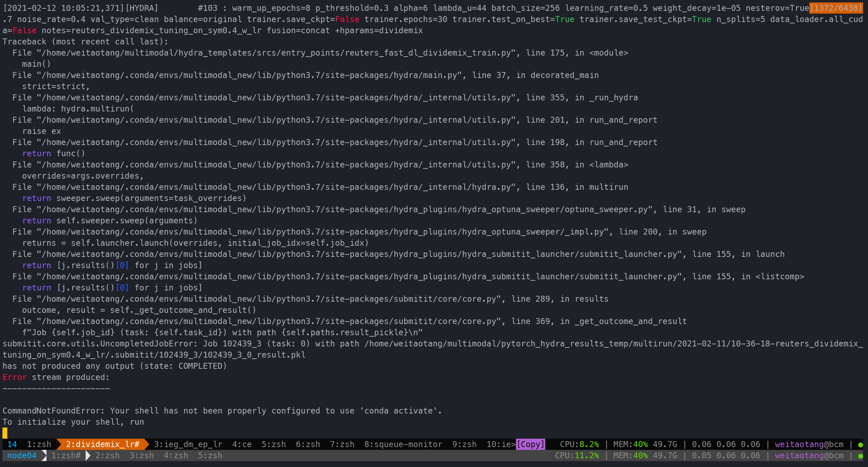This screenshot has width=868, height=467.
Task: Select nested window 2:zsh on node04 bar
Action: (x=107, y=455)
